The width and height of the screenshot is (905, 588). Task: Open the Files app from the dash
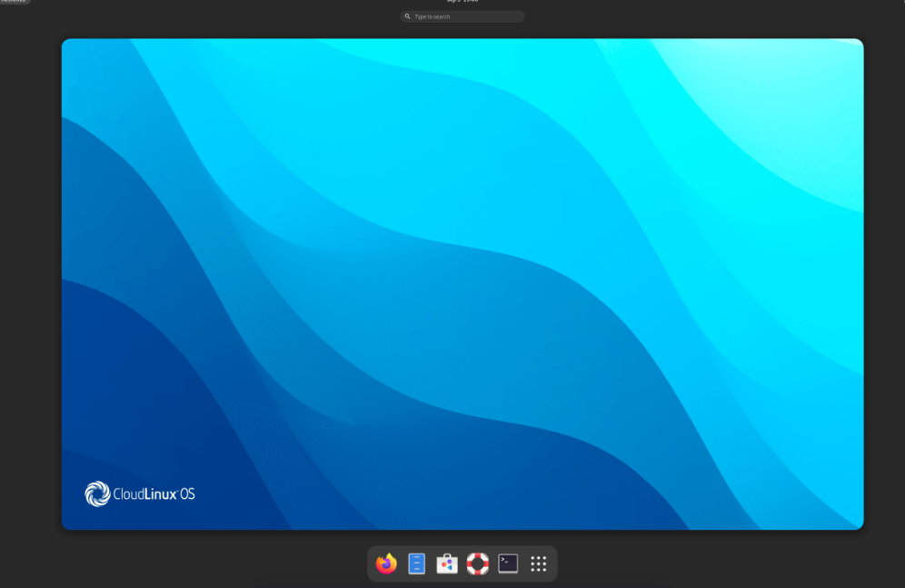click(x=416, y=563)
